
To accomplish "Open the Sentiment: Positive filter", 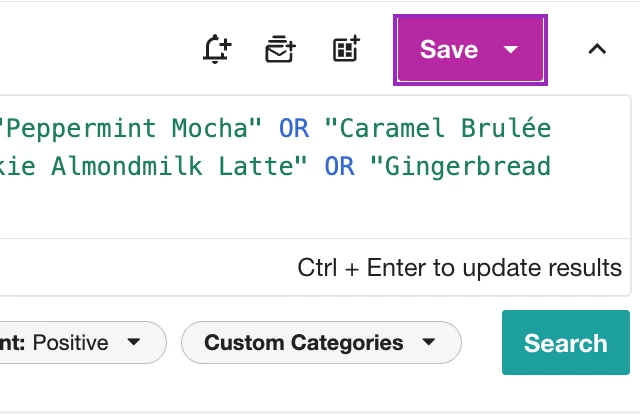I will coord(80,343).
